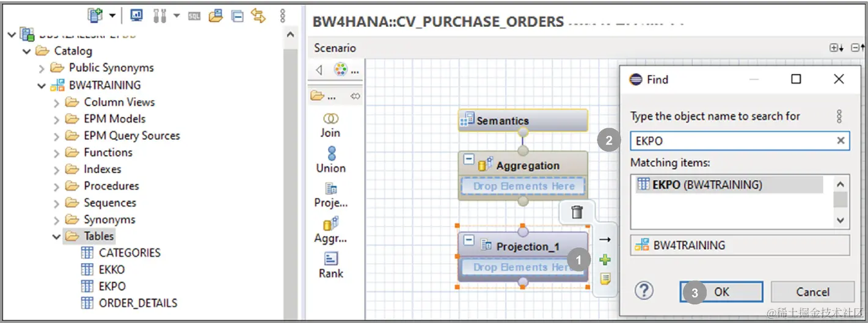Image resolution: width=868 pixels, height=323 pixels.
Task: Expand the EPM Query Sources folder
Action: (x=57, y=136)
